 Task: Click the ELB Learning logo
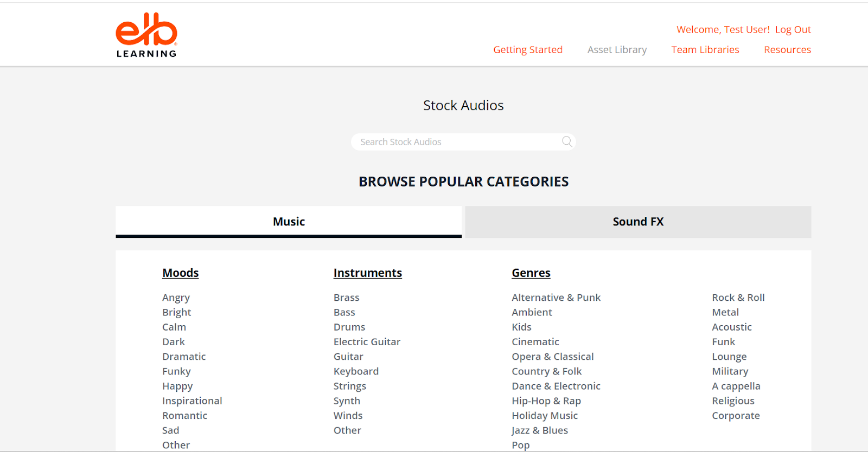coord(146,35)
